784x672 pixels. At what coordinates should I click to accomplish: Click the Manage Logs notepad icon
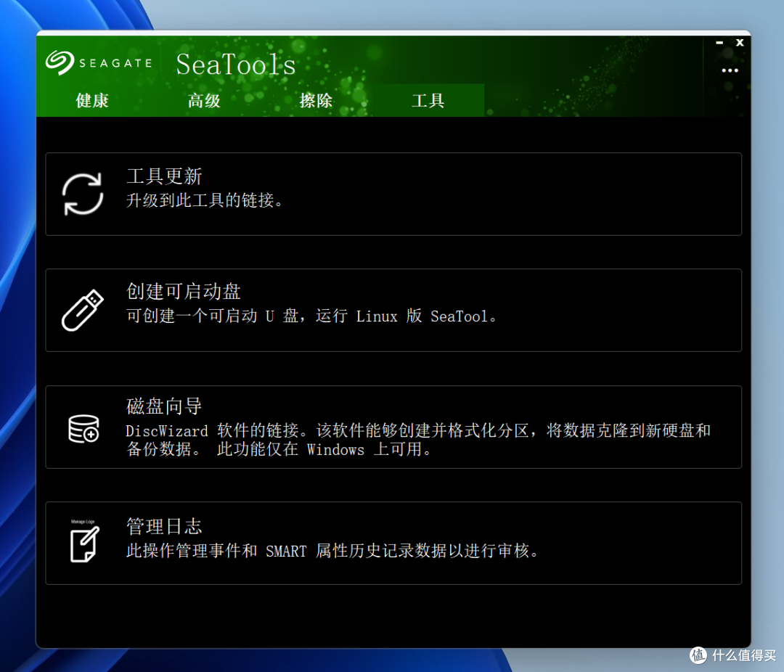tap(84, 541)
